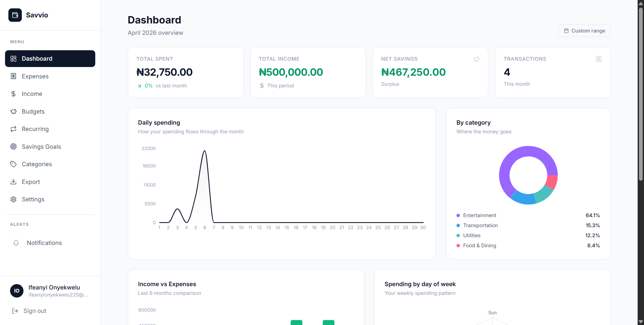
Task: Click the Sign out link
Action: pyautogui.click(x=34, y=311)
